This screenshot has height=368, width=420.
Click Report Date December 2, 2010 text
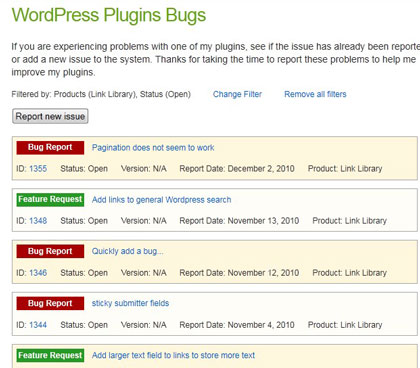(x=237, y=169)
